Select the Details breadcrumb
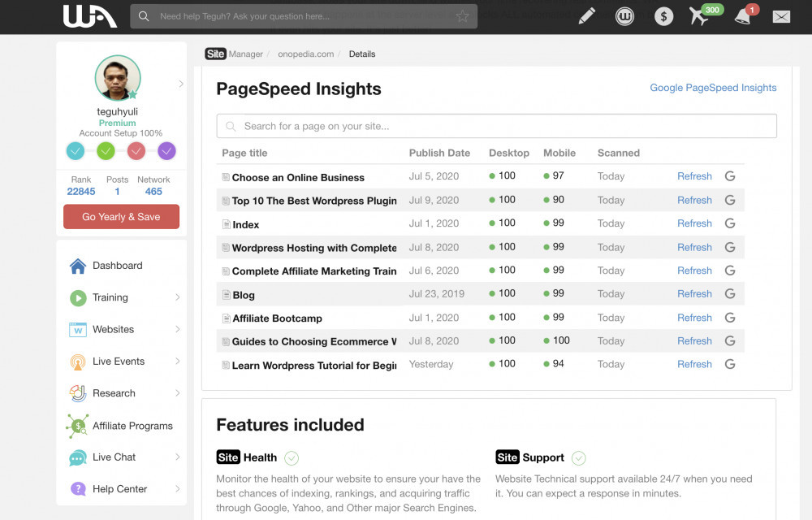812x520 pixels. 362,54
